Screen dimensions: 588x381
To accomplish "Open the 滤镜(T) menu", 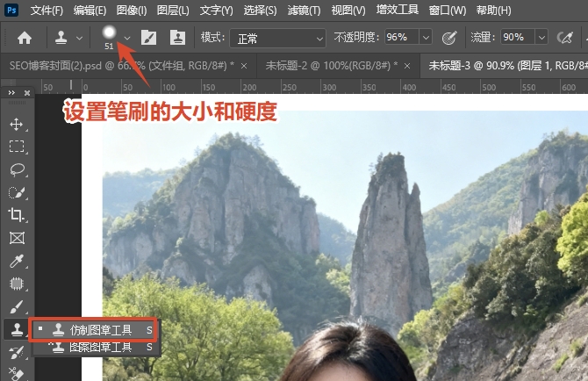I will click(304, 11).
